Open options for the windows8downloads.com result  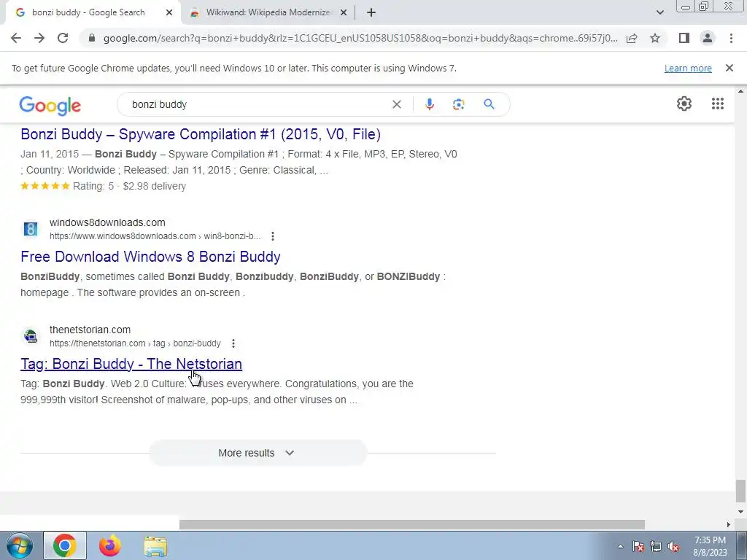click(x=273, y=236)
